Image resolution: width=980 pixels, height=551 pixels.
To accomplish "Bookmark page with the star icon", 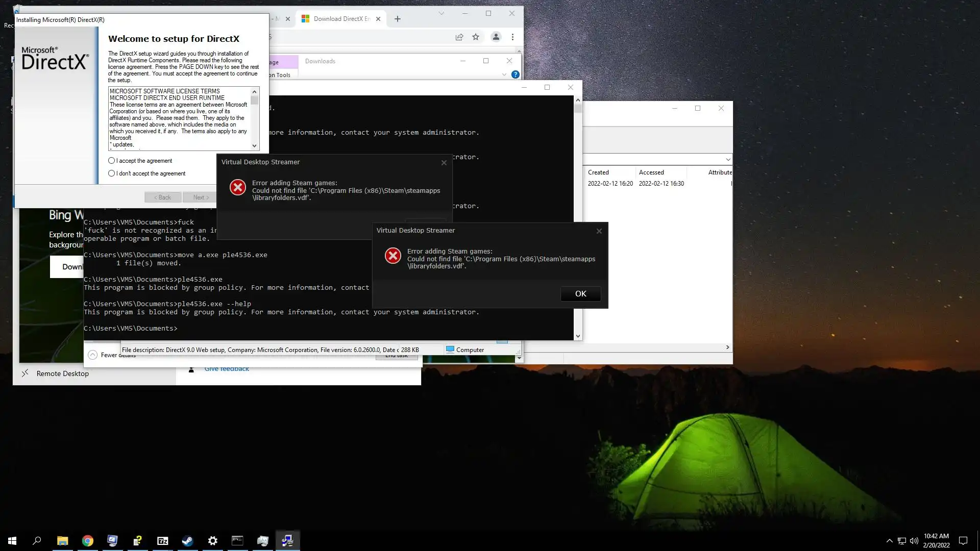I will coord(476,37).
